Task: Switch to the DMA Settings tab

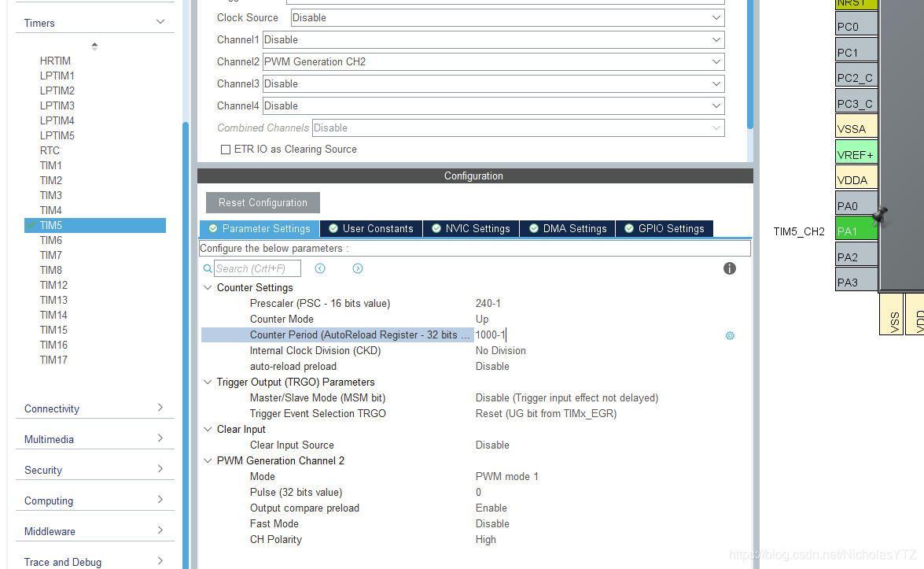Action: 568,229
